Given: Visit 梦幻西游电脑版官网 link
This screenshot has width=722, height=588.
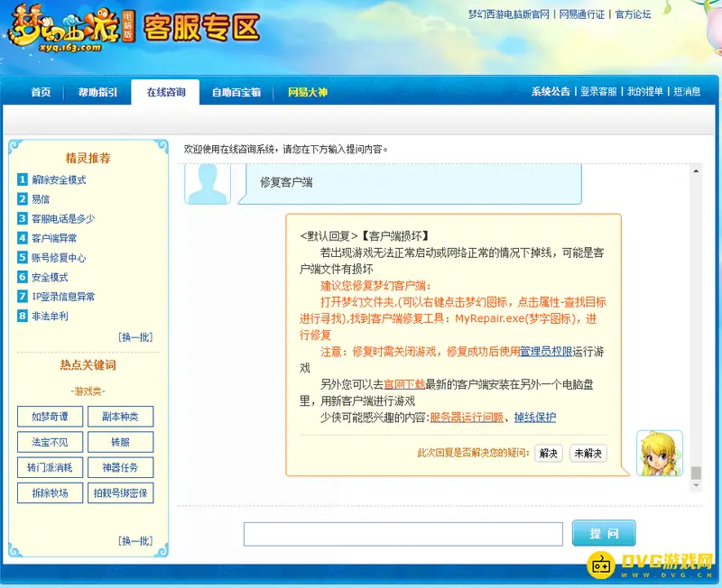Looking at the screenshot, I should tap(509, 14).
